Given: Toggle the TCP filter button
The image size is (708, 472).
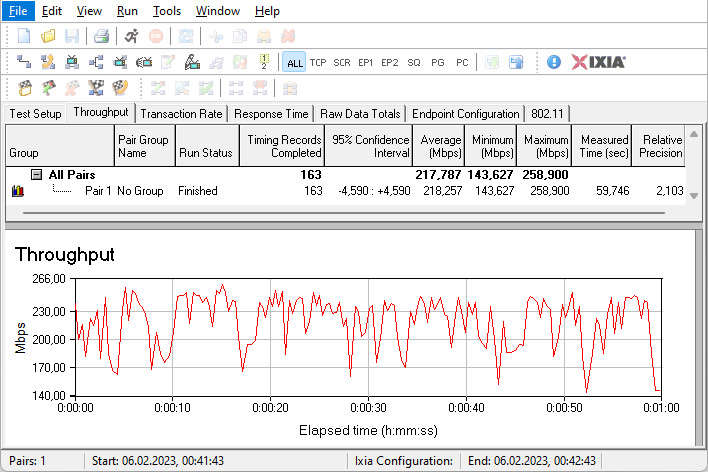Looking at the screenshot, I should coord(318,62).
